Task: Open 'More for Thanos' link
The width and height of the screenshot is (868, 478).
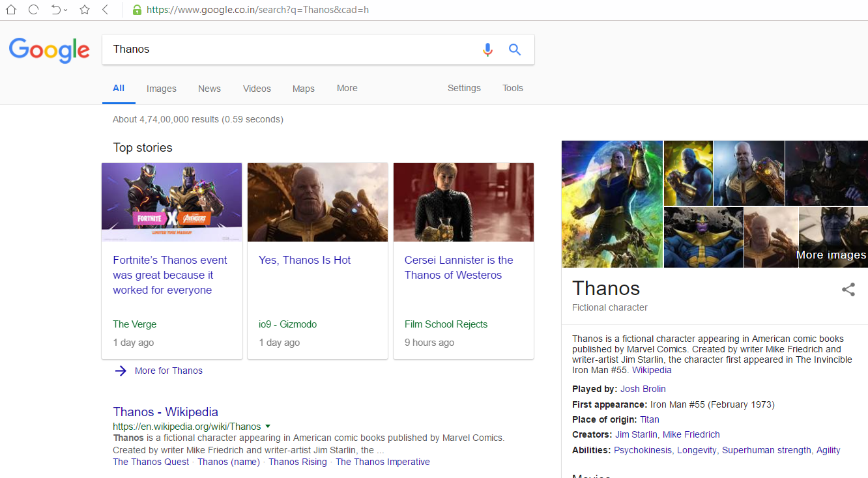Action: [x=169, y=371]
